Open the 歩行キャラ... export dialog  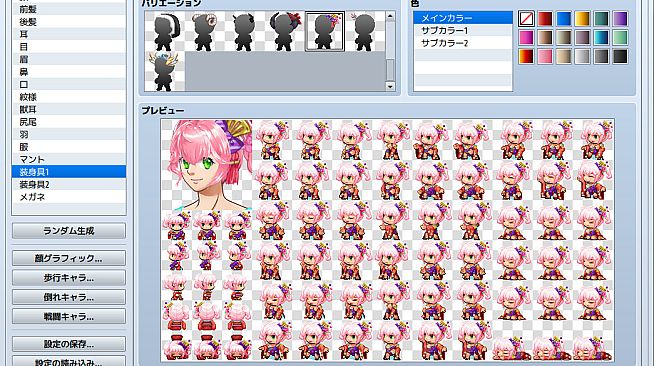pos(69,278)
